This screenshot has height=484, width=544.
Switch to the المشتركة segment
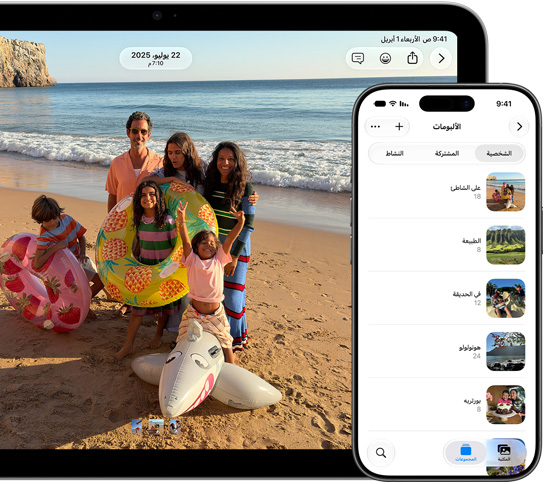pyautogui.click(x=447, y=153)
